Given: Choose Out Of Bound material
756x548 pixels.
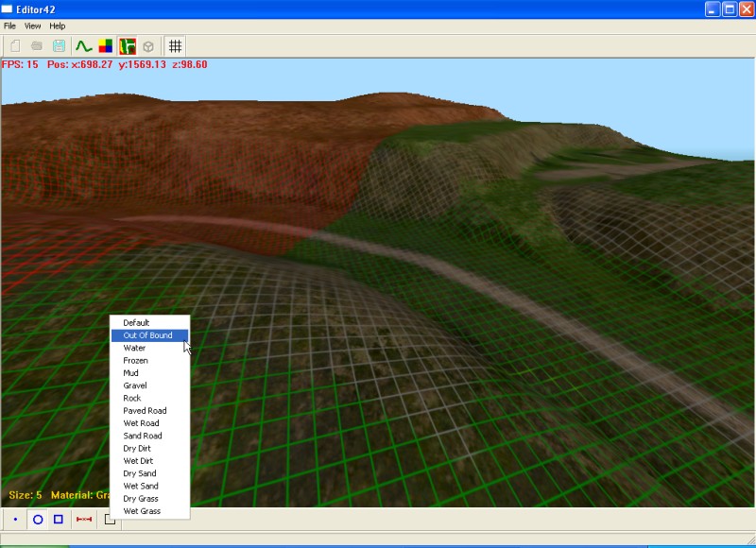Looking at the screenshot, I should (x=148, y=335).
